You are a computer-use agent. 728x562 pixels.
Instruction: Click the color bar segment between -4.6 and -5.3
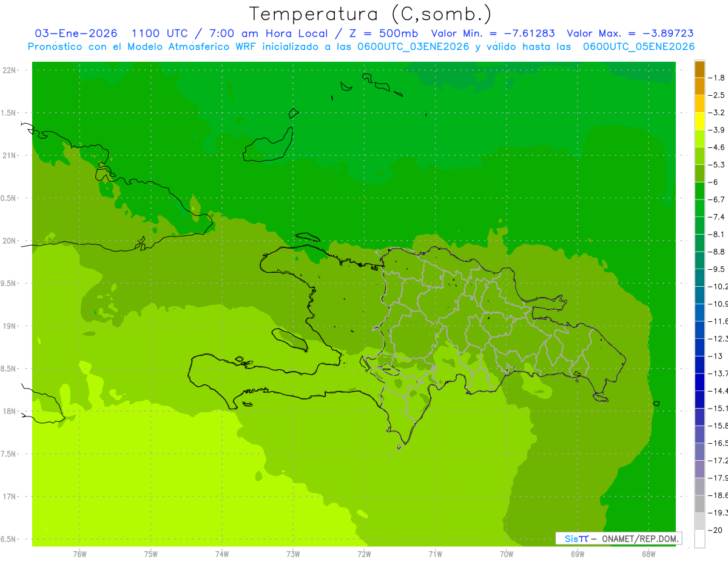click(699, 156)
